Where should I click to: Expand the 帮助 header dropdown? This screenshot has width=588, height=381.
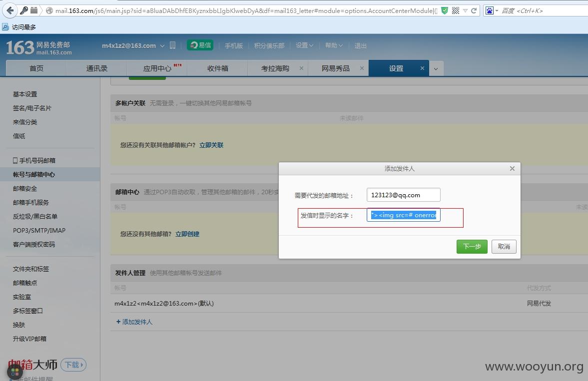[334, 45]
